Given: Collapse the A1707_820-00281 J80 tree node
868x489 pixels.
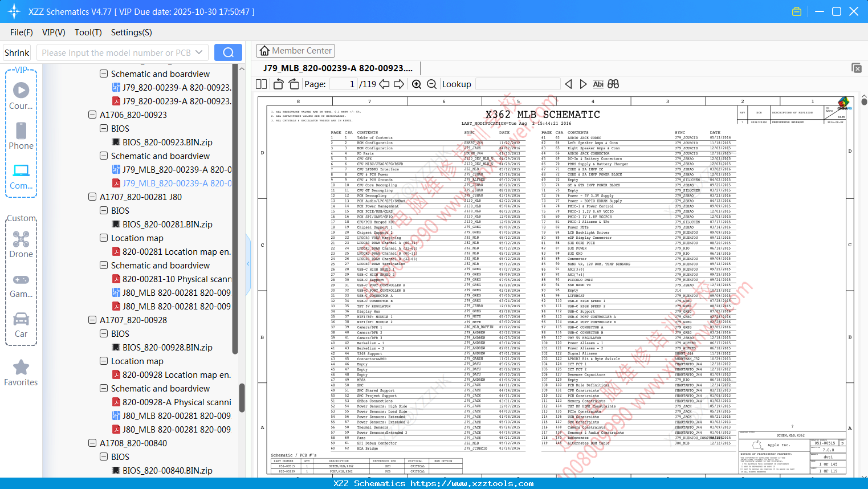Looking at the screenshot, I should point(92,197).
